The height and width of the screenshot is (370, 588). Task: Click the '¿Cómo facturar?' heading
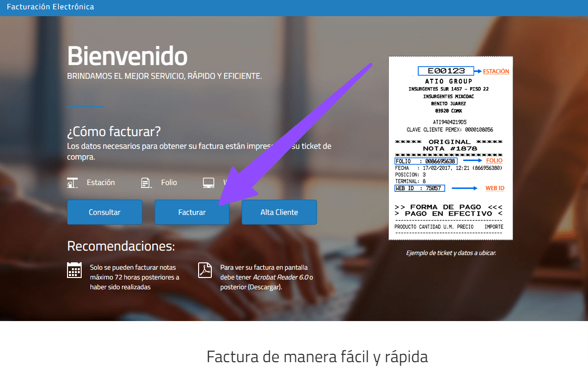[114, 132]
